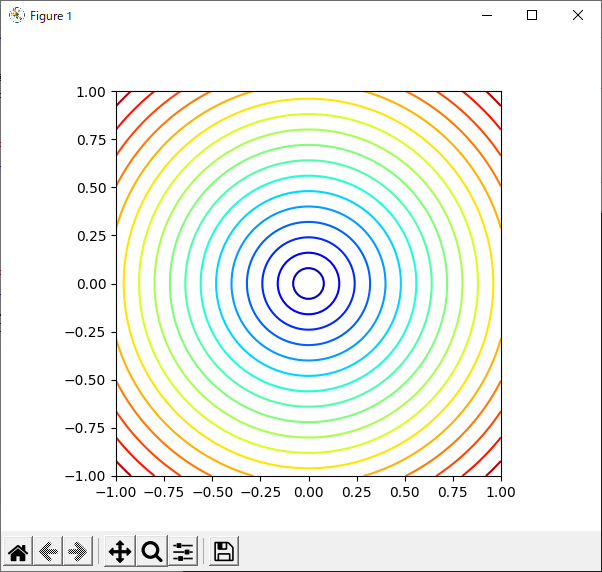
Task: Click the y-axis tick label −0.50
Action: (87, 380)
